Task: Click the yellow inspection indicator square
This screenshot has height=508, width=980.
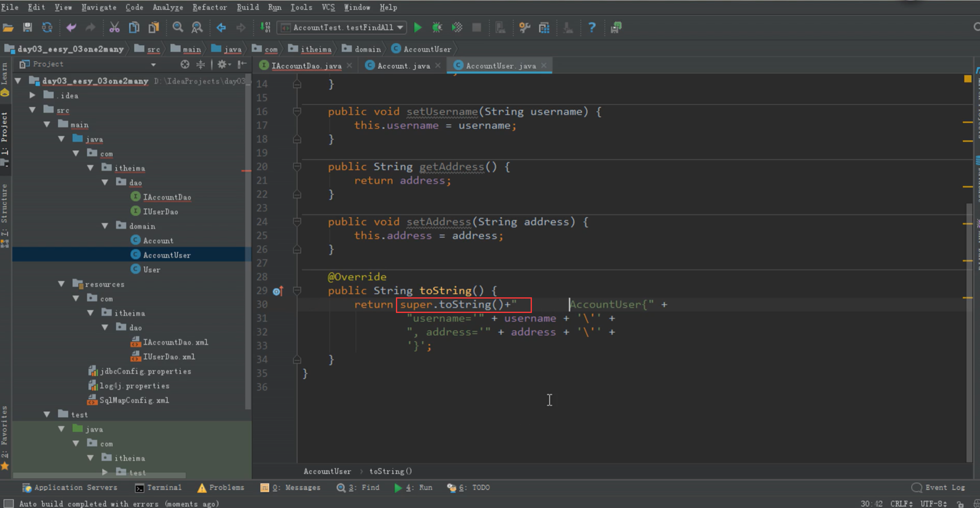Action: [x=968, y=79]
